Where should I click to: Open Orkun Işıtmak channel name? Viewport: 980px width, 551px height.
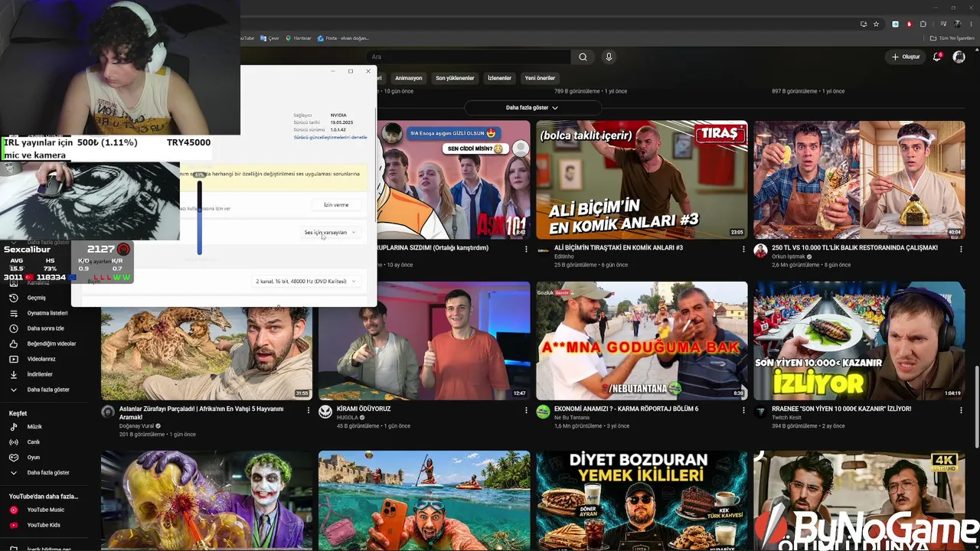coord(788,256)
